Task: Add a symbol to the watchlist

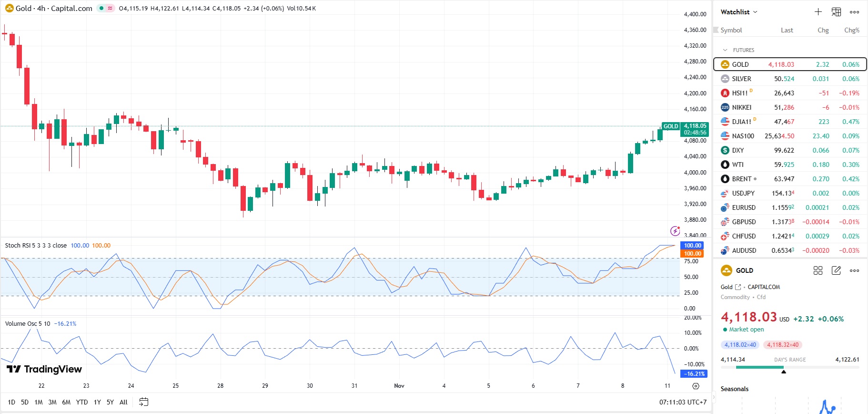Action: click(818, 12)
